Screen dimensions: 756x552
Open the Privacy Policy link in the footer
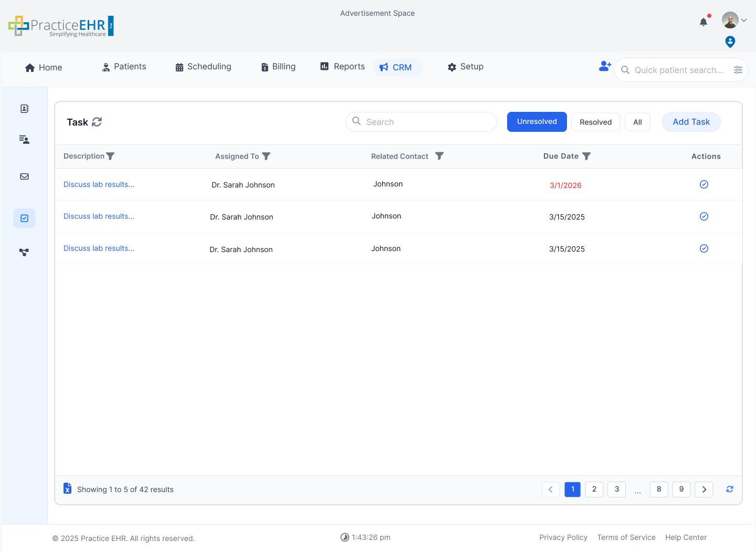point(563,537)
